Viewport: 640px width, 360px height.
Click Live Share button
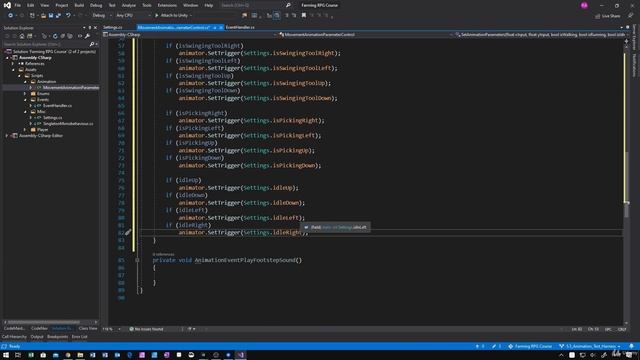(x=608, y=16)
